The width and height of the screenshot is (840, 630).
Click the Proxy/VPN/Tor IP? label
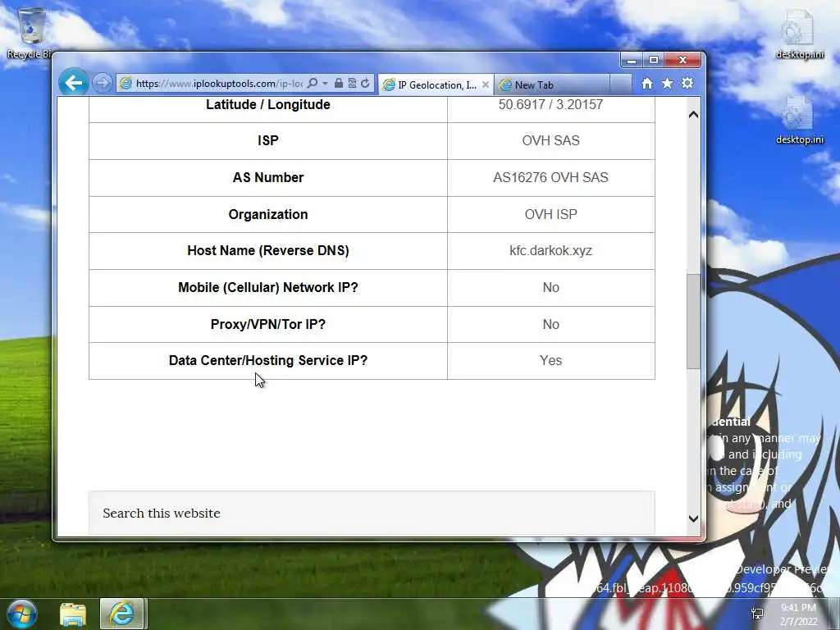268,324
